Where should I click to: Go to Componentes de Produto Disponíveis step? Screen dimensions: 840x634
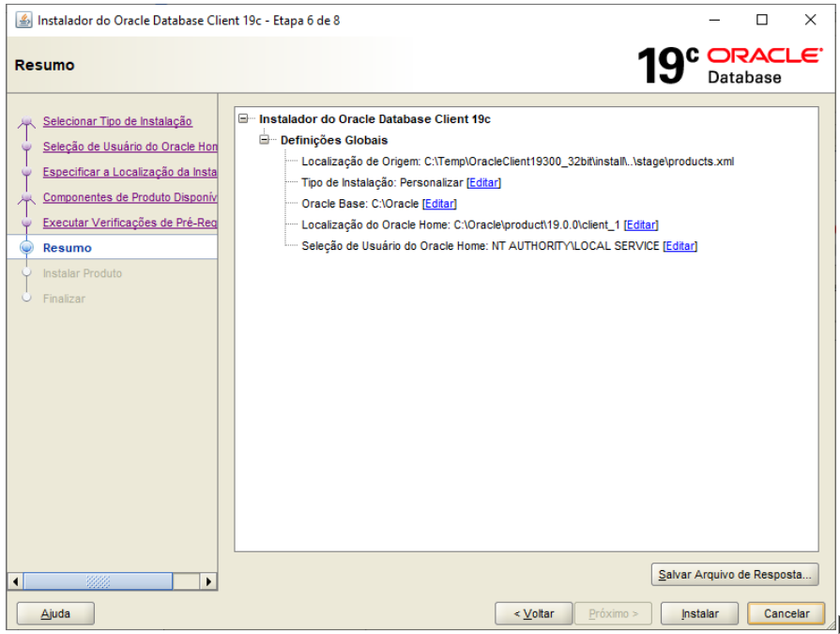130,197
